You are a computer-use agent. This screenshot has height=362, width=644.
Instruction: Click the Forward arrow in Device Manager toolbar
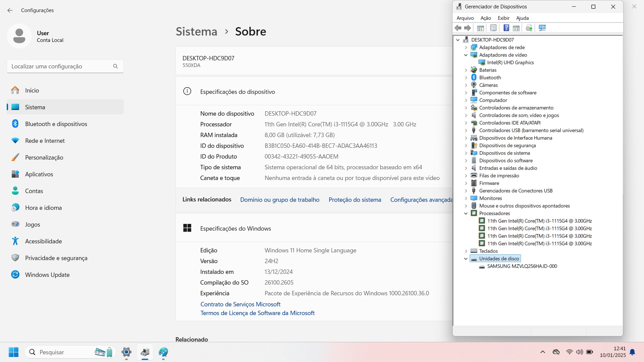[467, 28]
